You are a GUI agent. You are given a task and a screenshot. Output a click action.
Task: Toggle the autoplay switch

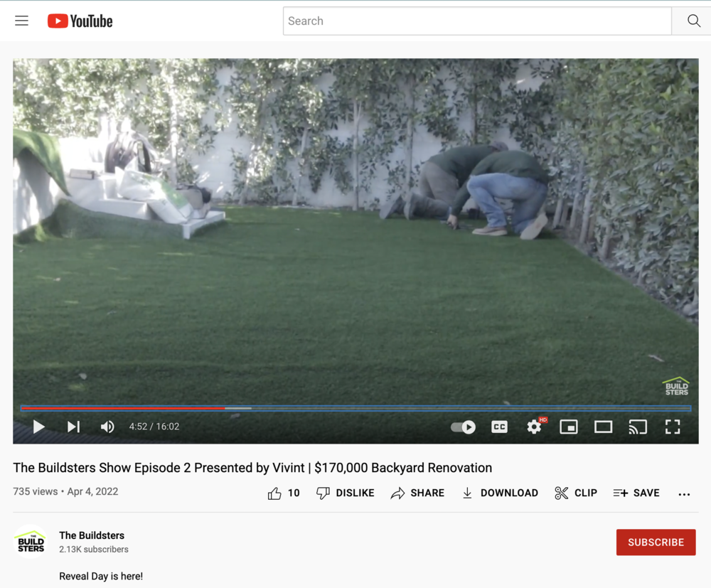463,427
